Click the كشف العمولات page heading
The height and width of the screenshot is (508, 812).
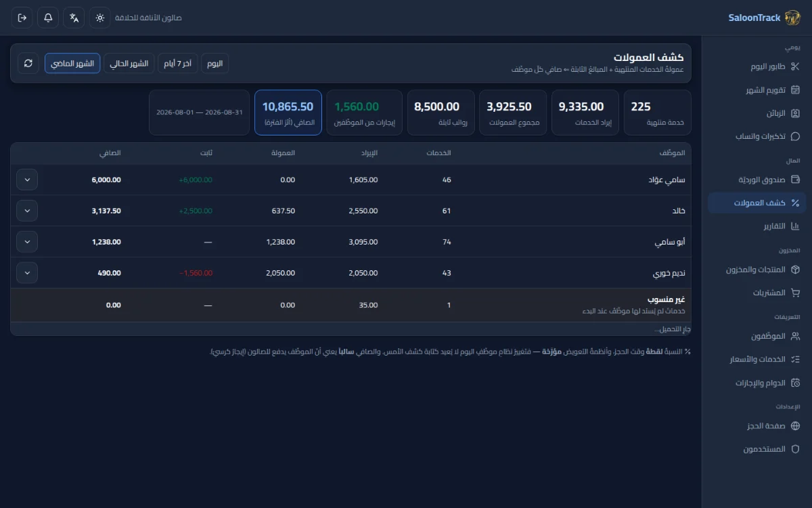click(649, 57)
